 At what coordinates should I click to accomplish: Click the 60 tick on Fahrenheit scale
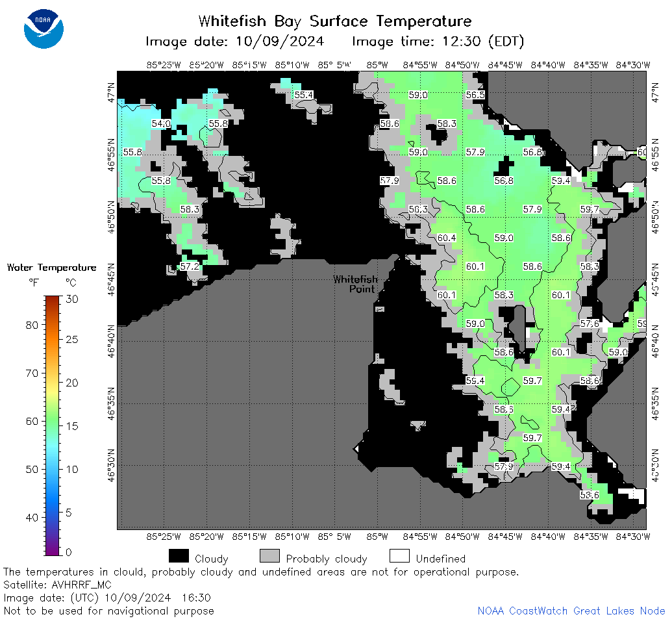point(32,421)
